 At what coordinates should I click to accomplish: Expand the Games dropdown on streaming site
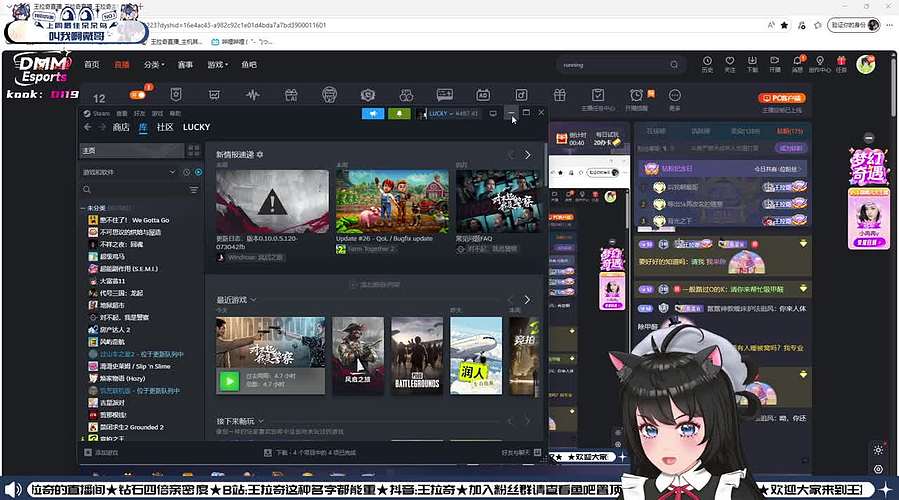coord(217,65)
